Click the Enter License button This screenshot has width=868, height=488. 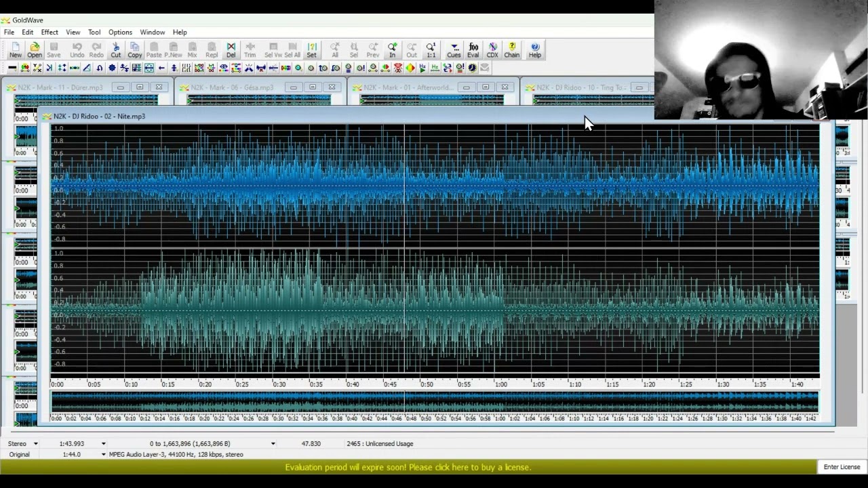pos(842,467)
